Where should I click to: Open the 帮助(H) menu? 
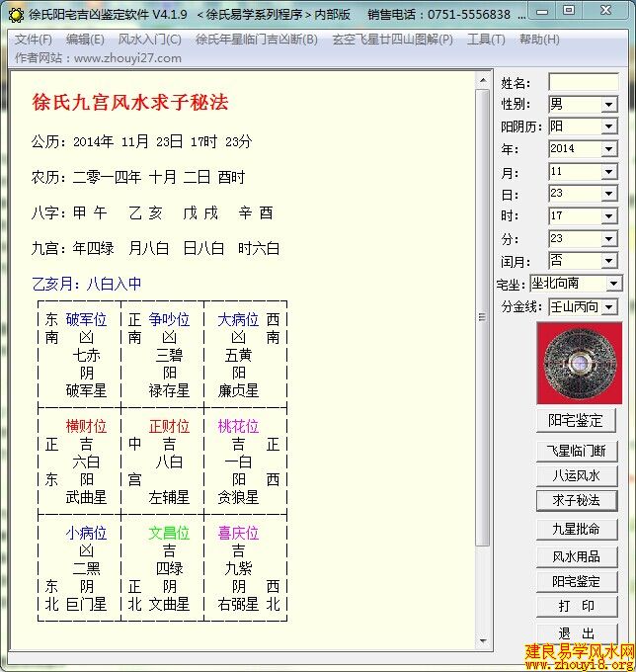[539, 40]
